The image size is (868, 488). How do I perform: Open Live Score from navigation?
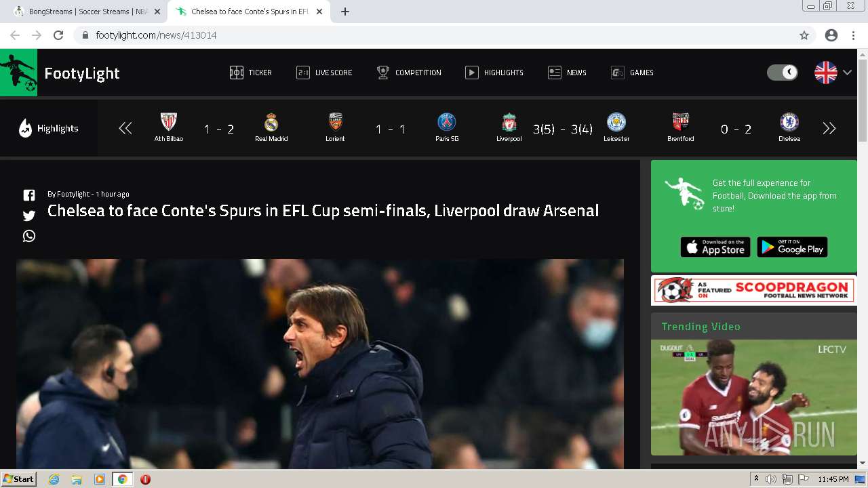324,73
